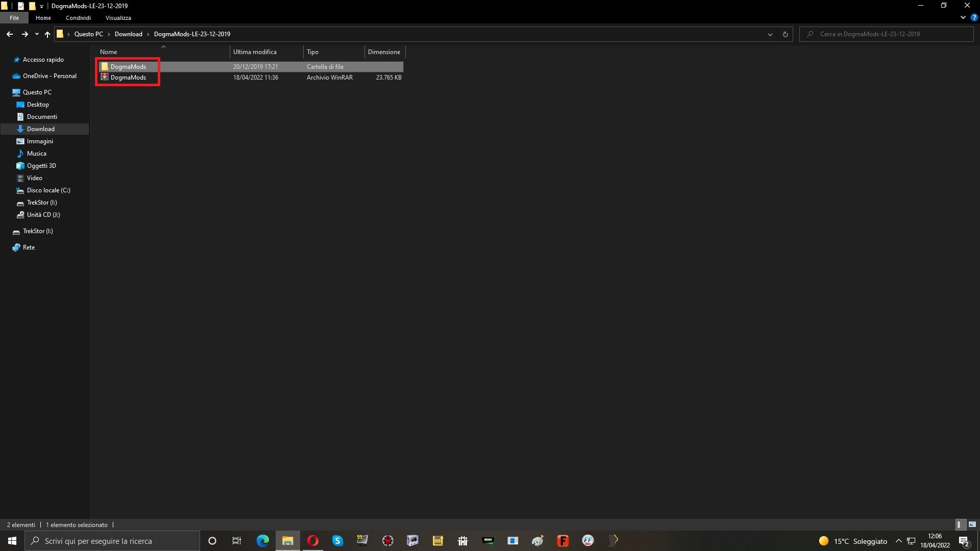
Task: Click the properties icon in Quick Access Toolbar
Action: click(x=20, y=6)
